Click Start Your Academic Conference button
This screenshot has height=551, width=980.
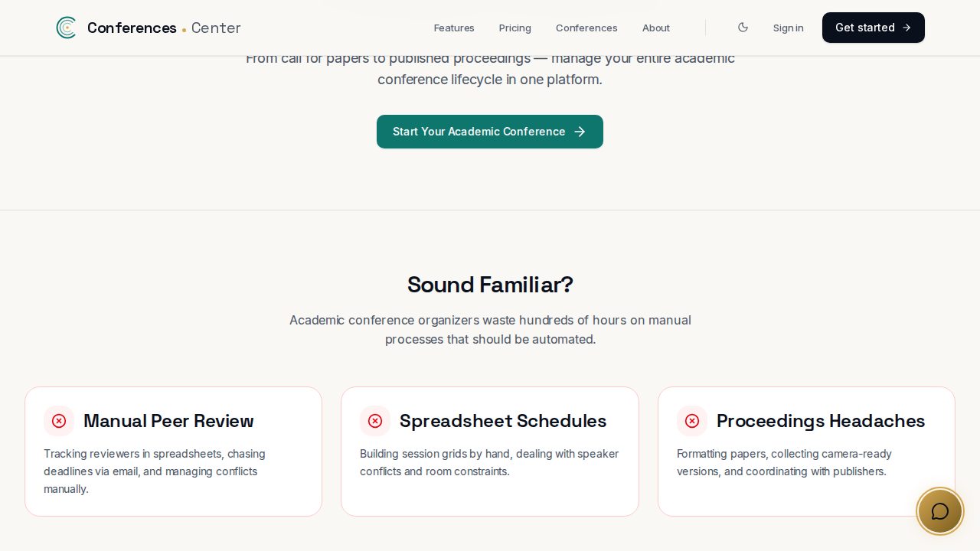pos(490,132)
